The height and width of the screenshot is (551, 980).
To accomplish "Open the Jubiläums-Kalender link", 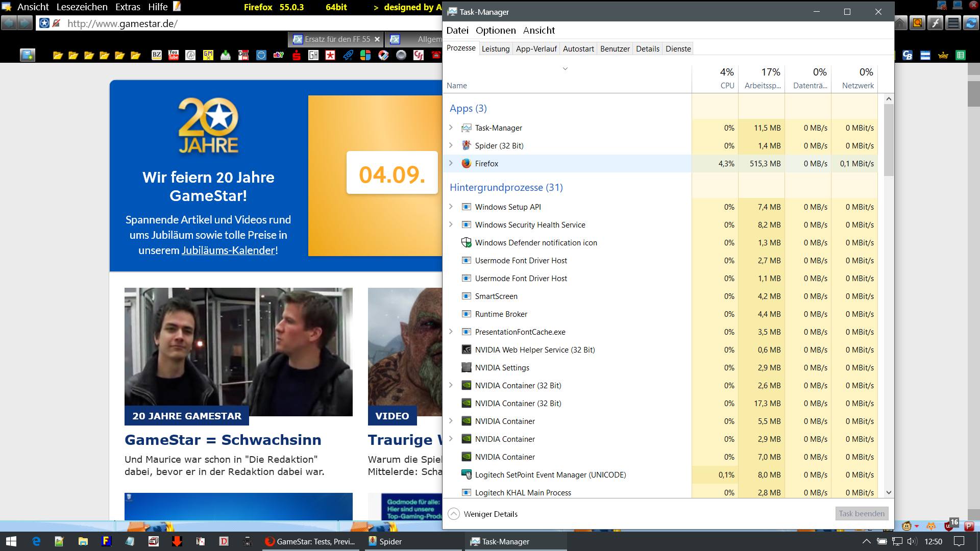I will pos(228,251).
